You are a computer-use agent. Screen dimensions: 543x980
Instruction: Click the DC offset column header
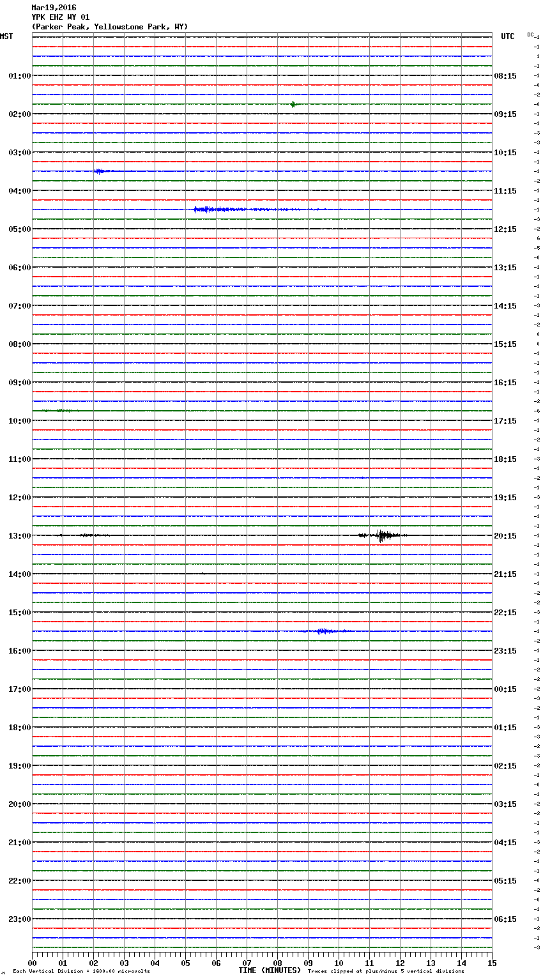[x=530, y=34]
